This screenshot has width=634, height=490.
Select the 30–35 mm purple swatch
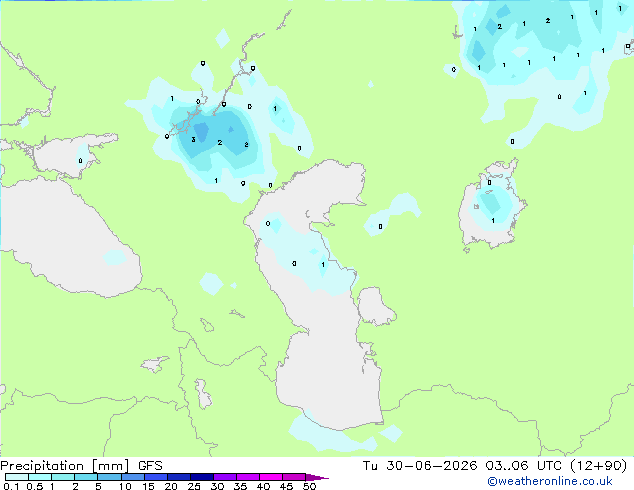(x=225, y=477)
